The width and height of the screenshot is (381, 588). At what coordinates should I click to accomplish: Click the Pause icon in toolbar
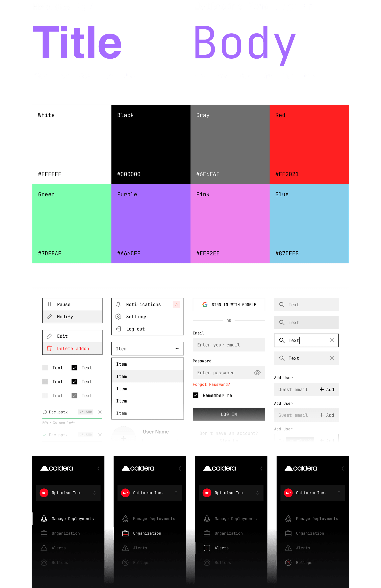tap(50, 304)
